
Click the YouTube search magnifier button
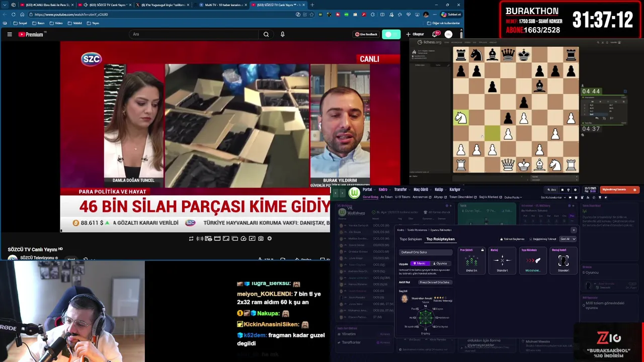click(266, 34)
